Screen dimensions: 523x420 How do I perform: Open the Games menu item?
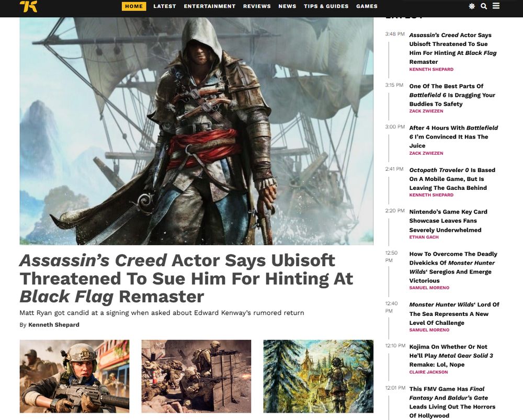point(367,6)
